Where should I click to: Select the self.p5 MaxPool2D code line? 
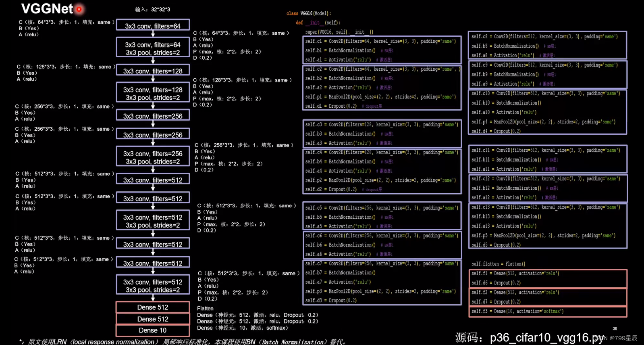click(x=544, y=236)
